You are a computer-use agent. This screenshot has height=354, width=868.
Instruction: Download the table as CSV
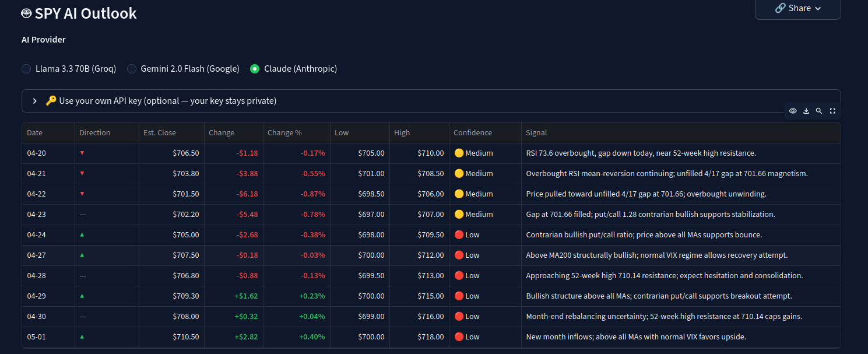coord(806,111)
